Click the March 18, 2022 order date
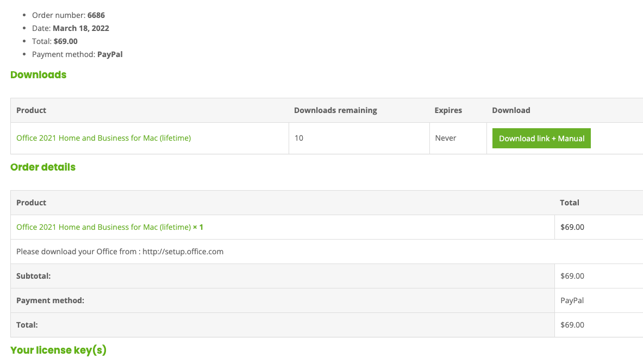 coord(80,28)
